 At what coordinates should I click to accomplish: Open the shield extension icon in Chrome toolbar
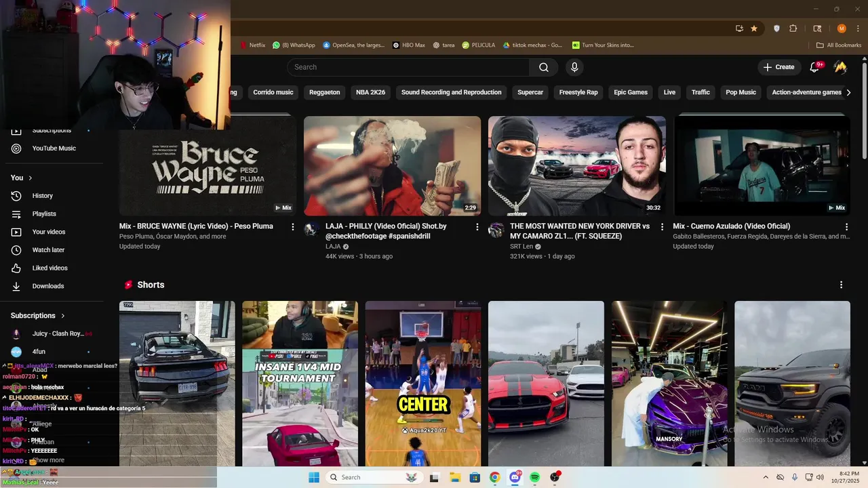click(x=776, y=28)
